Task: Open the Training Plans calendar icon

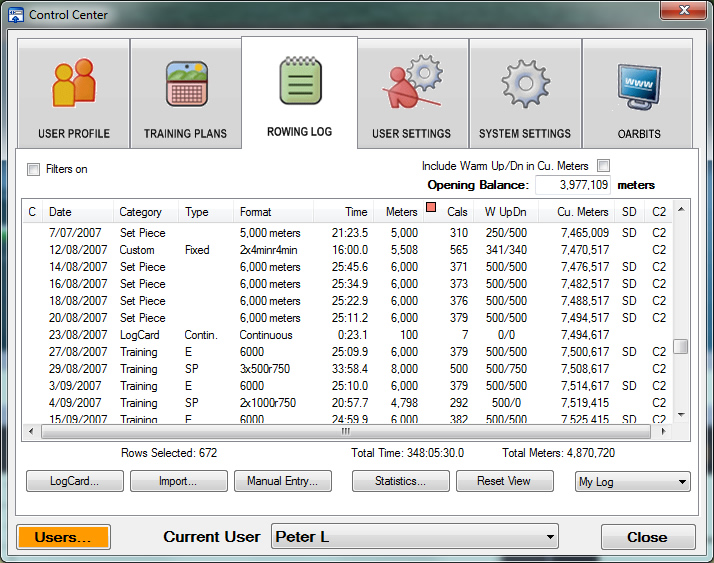Action: pyautogui.click(x=185, y=84)
